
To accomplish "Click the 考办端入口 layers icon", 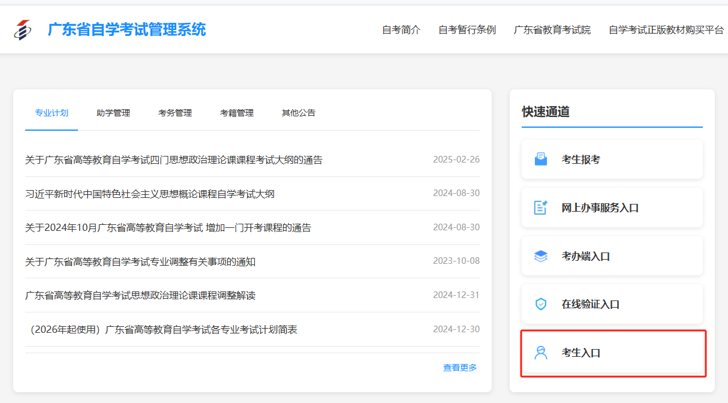I will click(x=541, y=256).
